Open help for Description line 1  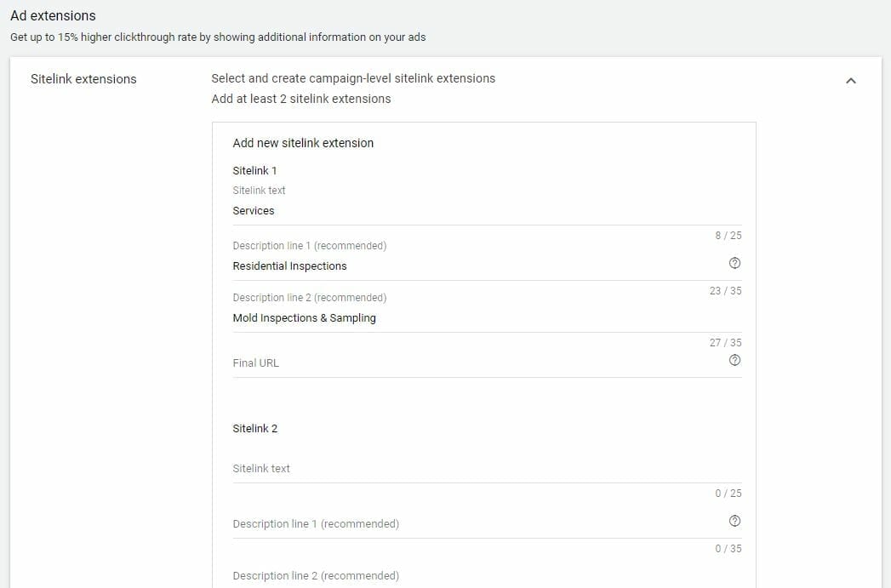click(734, 264)
